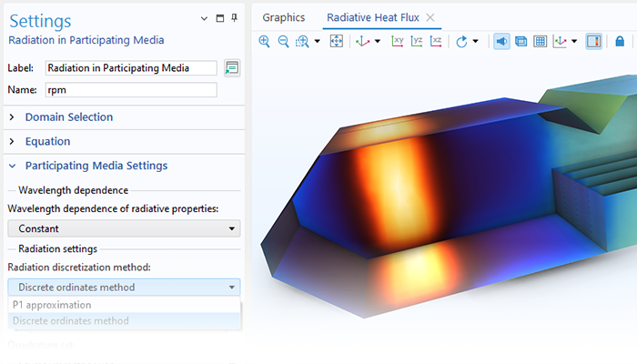
Task: Click the Go to Default View axes icon
Action: tap(362, 42)
